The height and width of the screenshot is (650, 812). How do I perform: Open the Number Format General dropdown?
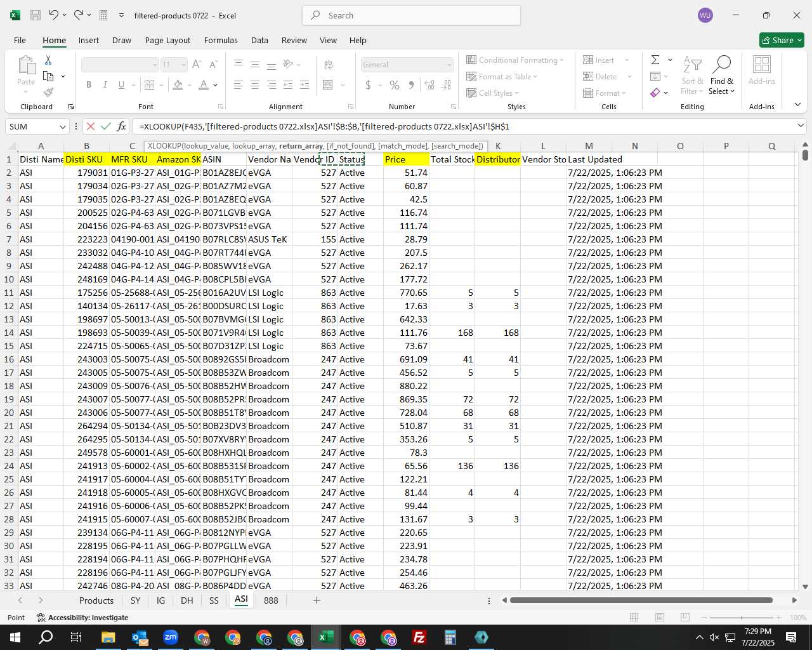tap(449, 65)
